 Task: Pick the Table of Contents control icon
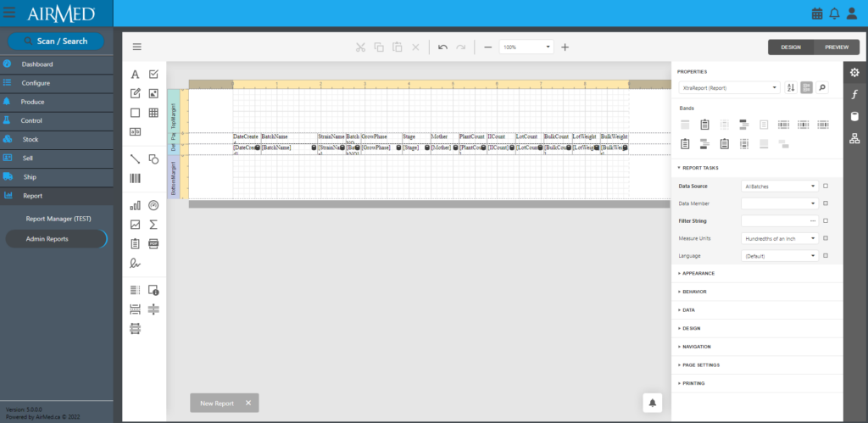click(x=135, y=290)
